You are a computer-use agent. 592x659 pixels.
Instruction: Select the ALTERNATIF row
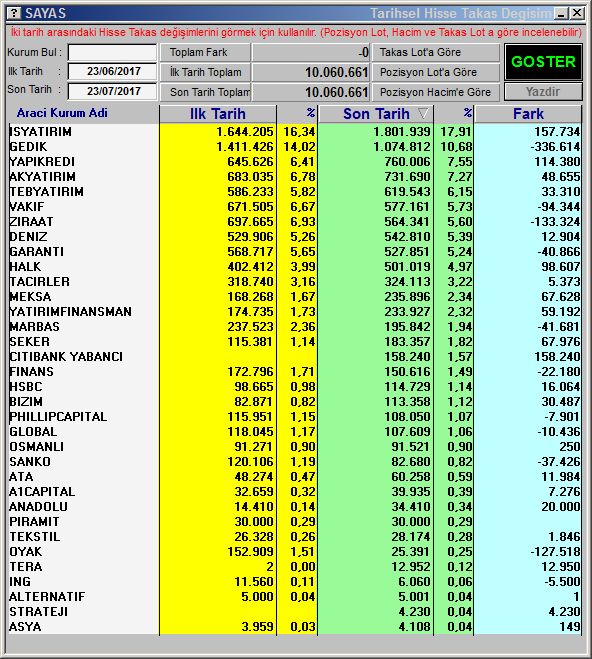pyautogui.click(x=295, y=596)
